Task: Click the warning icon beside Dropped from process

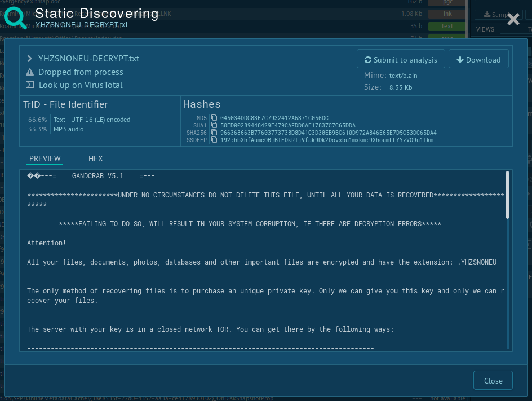Action: [30, 72]
